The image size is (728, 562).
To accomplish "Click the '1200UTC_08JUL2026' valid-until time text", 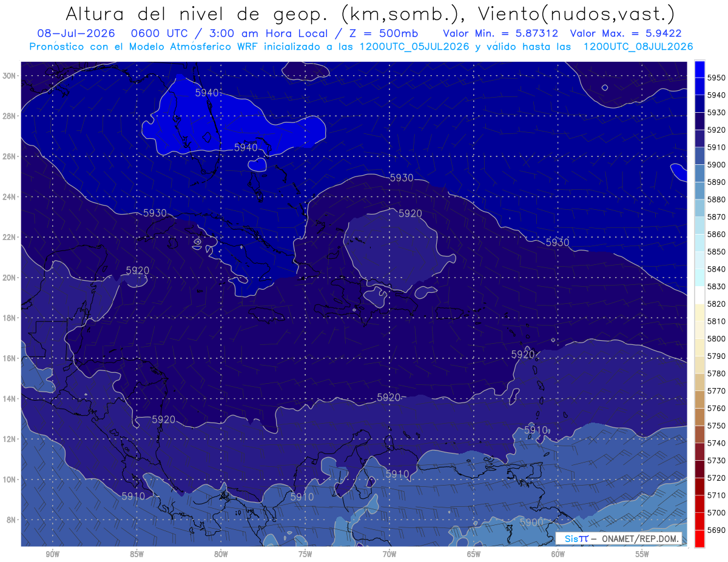I will 638,47.
